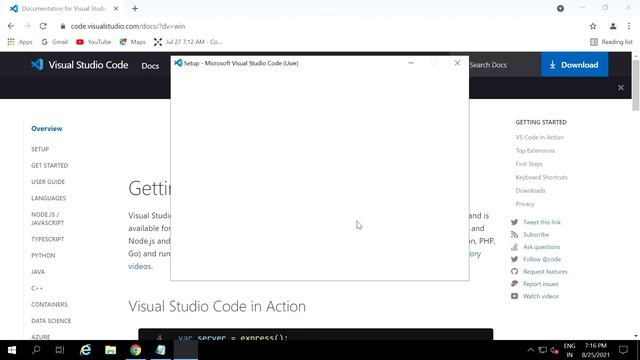640x360 pixels.
Task: Click the Follow @code Twitter icon
Action: 514,259
